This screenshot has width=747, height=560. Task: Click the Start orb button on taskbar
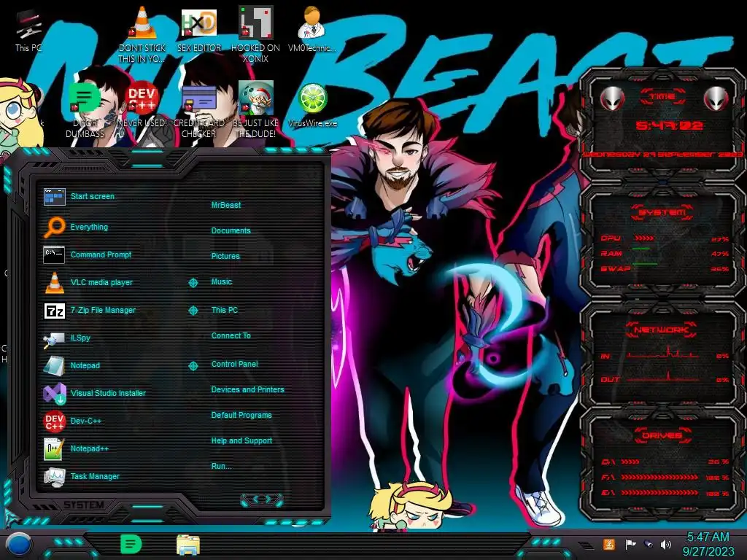(x=19, y=544)
